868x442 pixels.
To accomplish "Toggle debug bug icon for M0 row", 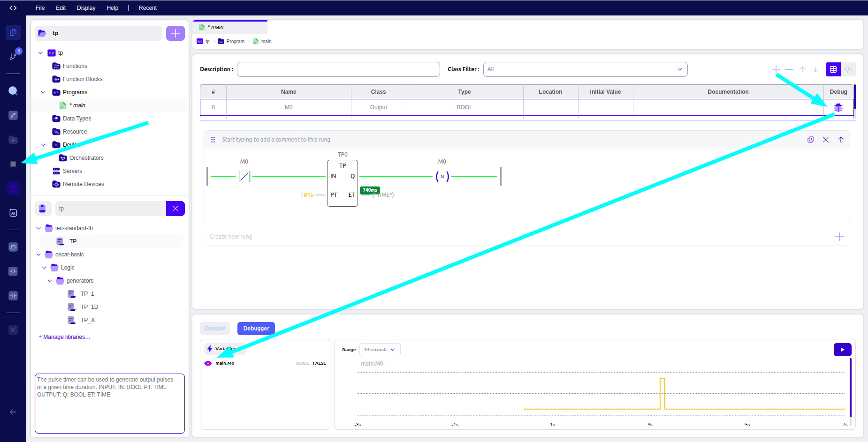I will (838, 107).
